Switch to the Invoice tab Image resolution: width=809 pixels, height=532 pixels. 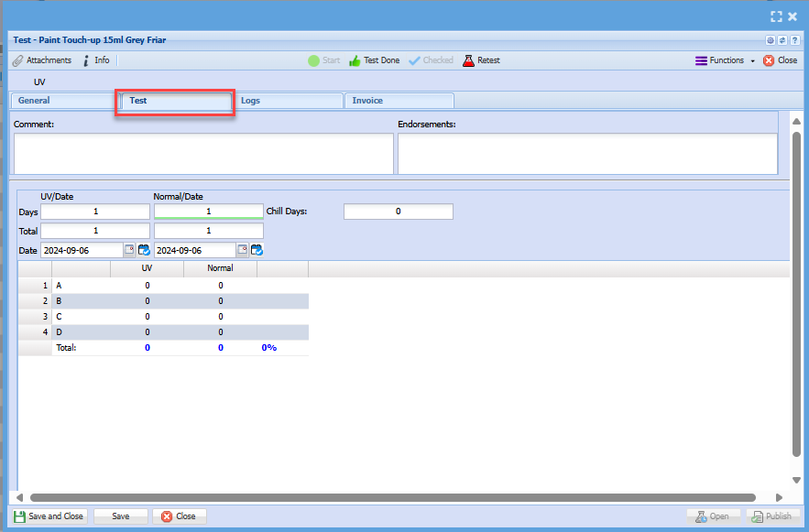click(399, 101)
